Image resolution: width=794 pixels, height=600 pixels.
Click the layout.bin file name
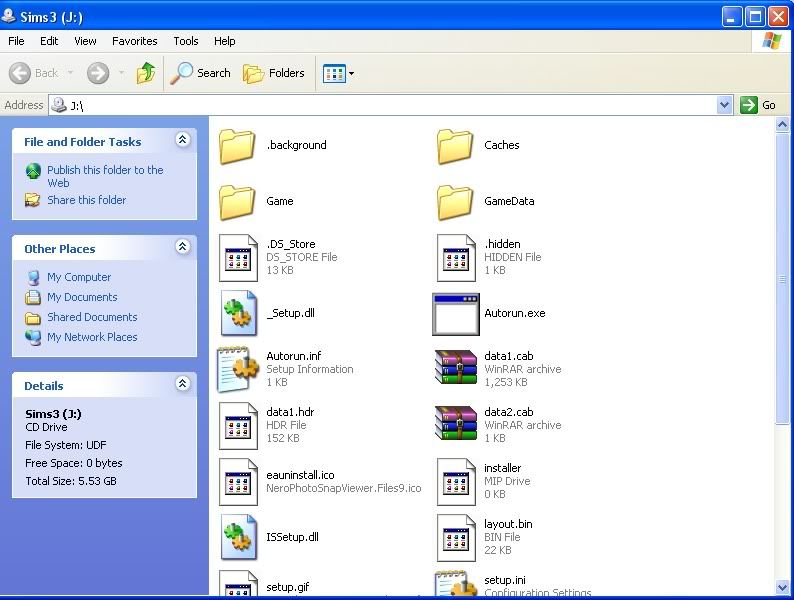[x=508, y=524]
